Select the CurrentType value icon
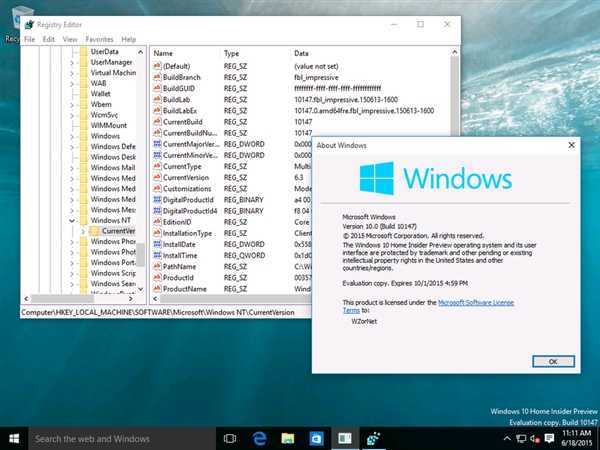Screen dimensions: 600x450 [x=157, y=166]
